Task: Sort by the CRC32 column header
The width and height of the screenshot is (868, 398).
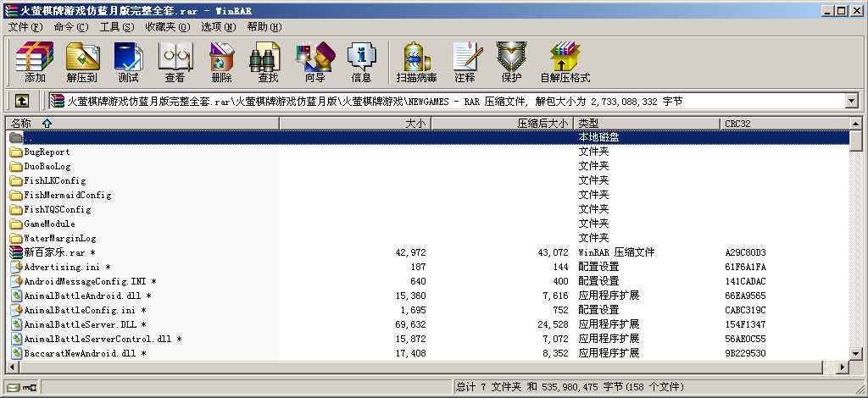Action: click(x=784, y=124)
